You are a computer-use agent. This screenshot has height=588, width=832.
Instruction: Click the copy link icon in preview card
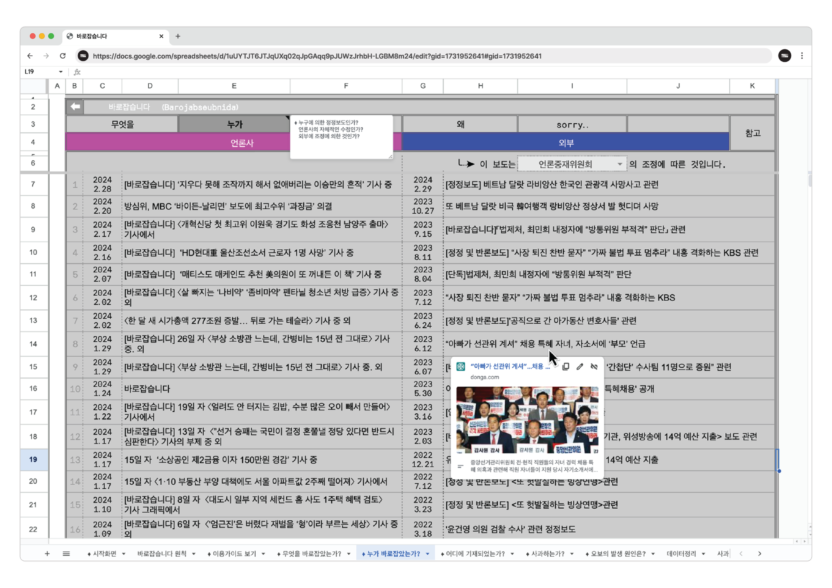(x=566, y=367)
